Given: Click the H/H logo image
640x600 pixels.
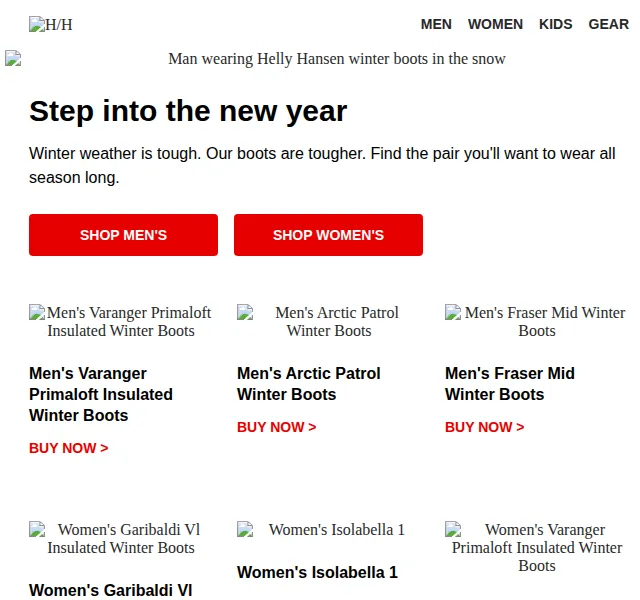Looking at the screenshot, I should (51, 24).
